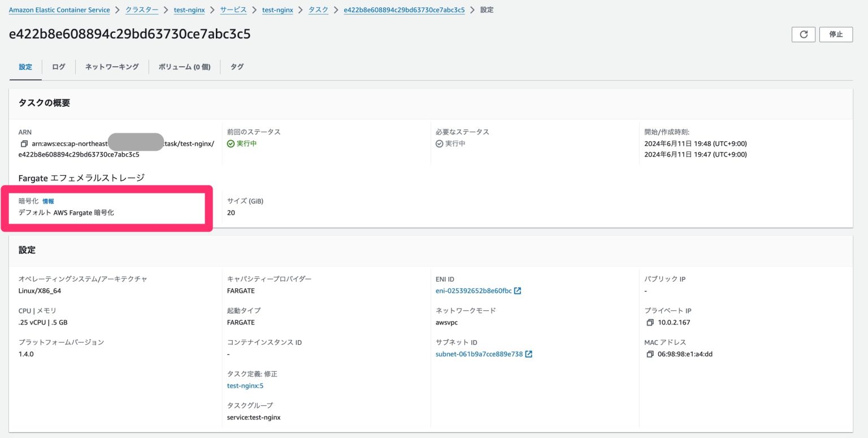
Task: Open the 情報 link next to 暗号化
Action: 49,201
